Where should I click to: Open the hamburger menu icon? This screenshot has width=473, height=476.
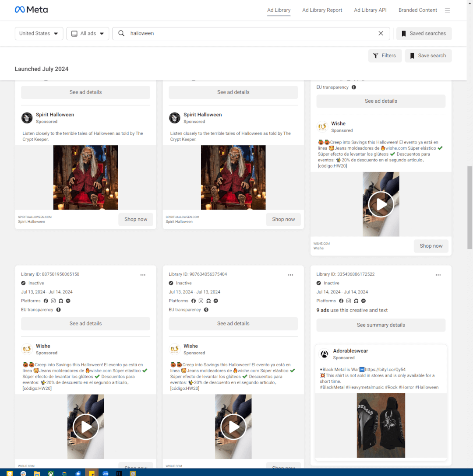coord(447,10)
